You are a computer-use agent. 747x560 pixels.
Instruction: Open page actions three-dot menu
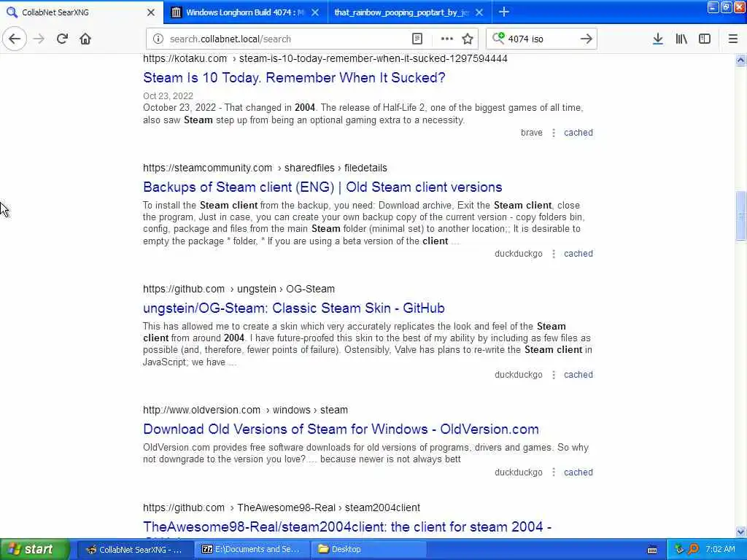click(x=447, y=39)
